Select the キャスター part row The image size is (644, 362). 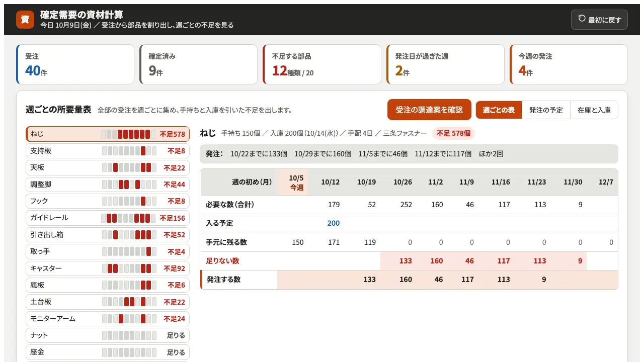pos(108,268)
